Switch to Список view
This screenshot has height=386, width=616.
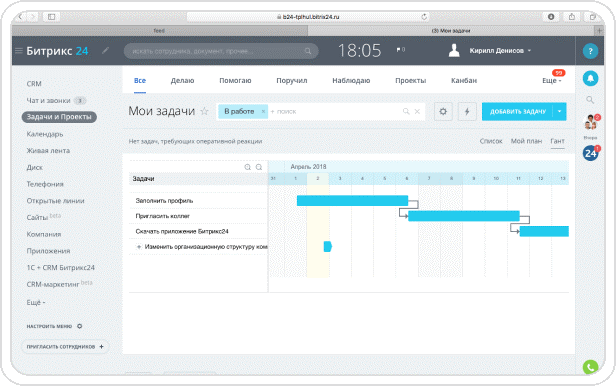(491, 141)
